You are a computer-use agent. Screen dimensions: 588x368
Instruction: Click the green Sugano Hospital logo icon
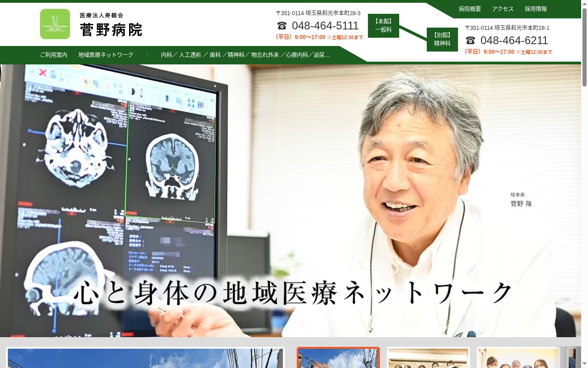coord(55,24)
